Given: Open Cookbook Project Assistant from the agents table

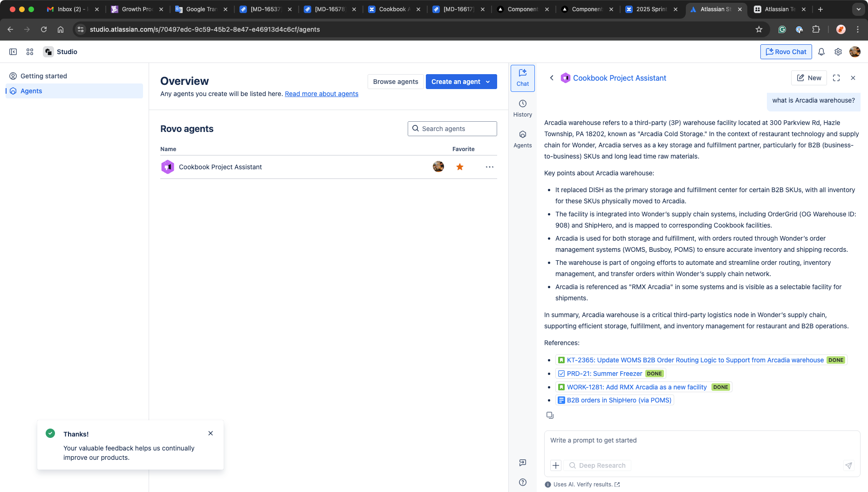Looking at the screenshot, I should pyautogui.click(x=220, y=167).
